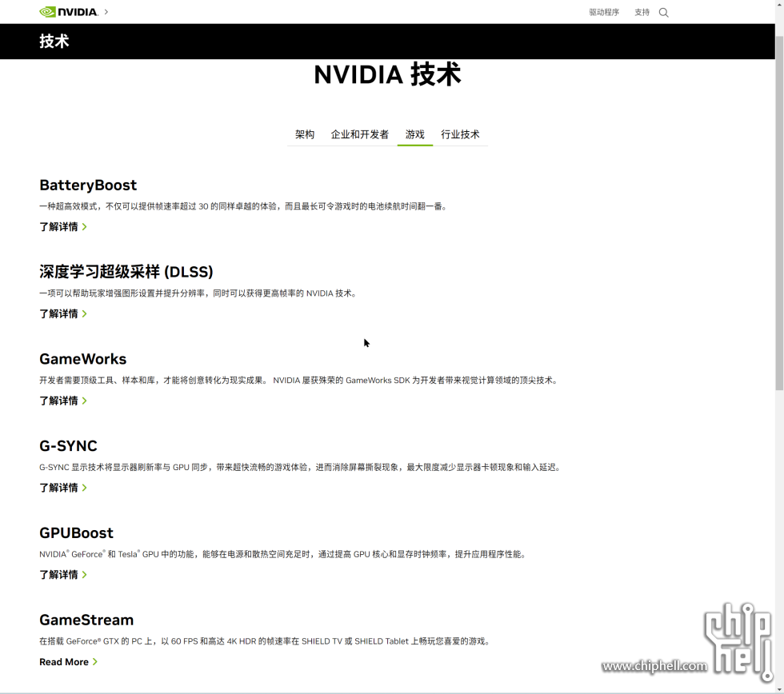This screenshot has width=784, height=694.
Task: Click the BatteryBoost description text
Action: [x=243, y=206]
